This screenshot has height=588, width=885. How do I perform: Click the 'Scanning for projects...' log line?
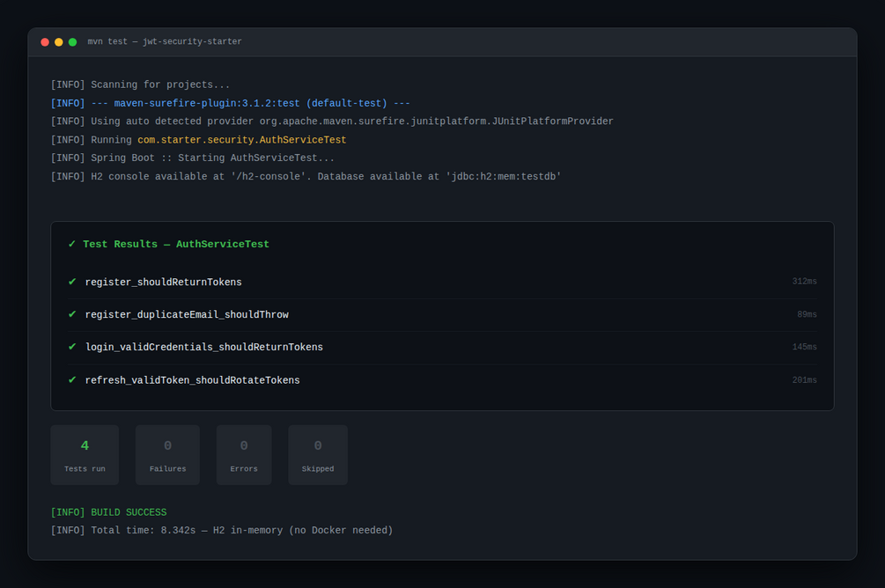[x=140, y=85]
